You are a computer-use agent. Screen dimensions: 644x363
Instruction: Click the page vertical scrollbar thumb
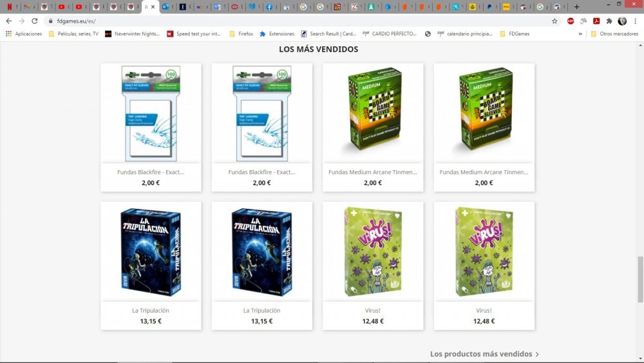(640, 279)
